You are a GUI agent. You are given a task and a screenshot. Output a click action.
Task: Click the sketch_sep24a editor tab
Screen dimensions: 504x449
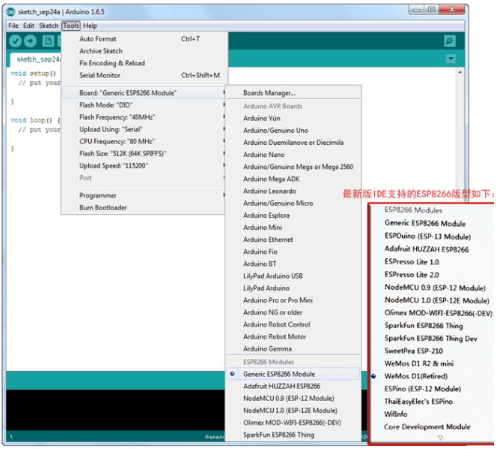point(36,59)
